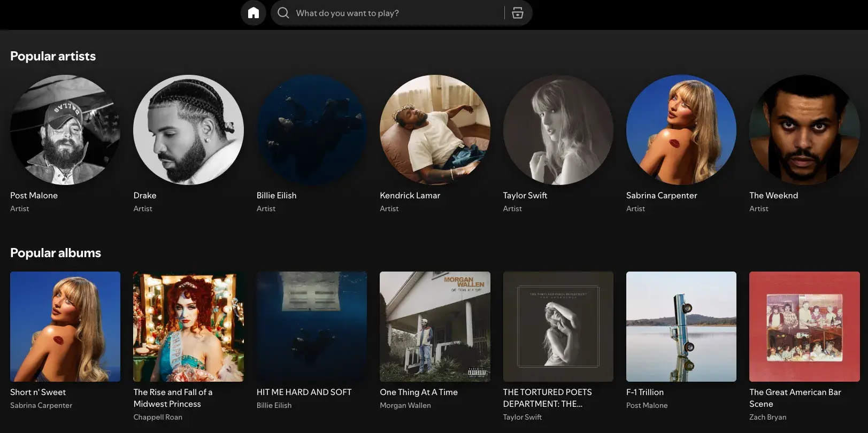The height and width of the screenshot is (433, 868).
Task: Open Billie Eilish's artist photo
Action: click(x=312, y=130)
